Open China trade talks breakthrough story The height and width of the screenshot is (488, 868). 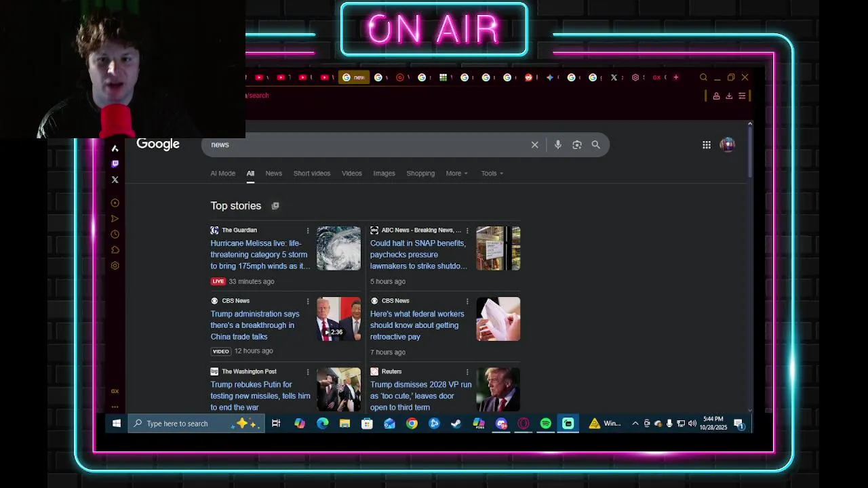click(x=255, y=325)
